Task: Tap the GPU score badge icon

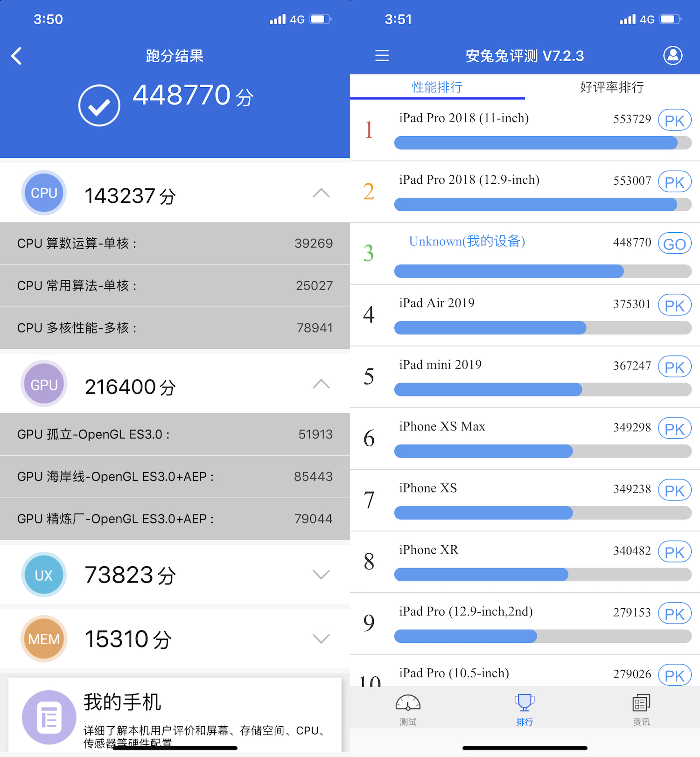Action: 44,384
